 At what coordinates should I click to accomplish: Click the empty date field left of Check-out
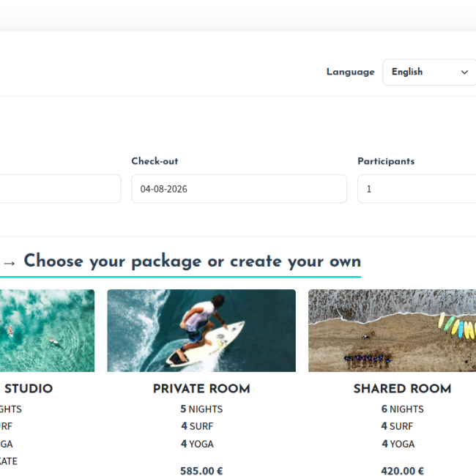point(60,189)
